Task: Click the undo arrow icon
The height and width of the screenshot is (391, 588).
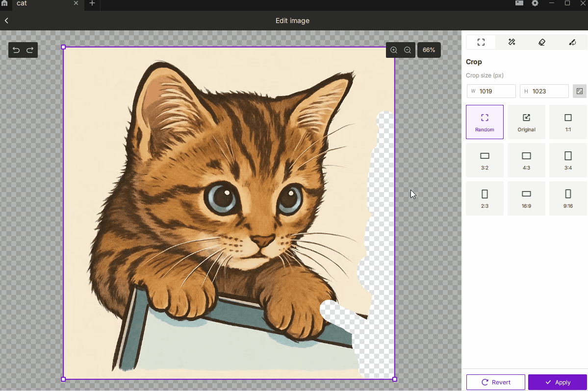Action: click(16, 50)
